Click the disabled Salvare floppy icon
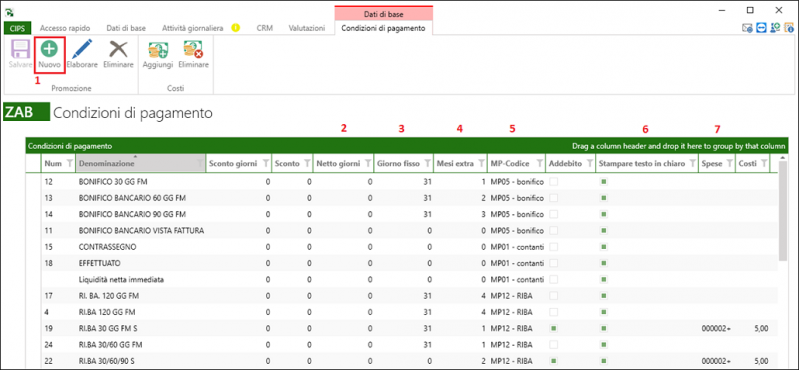799x370 pixels. tap(20, 49)
